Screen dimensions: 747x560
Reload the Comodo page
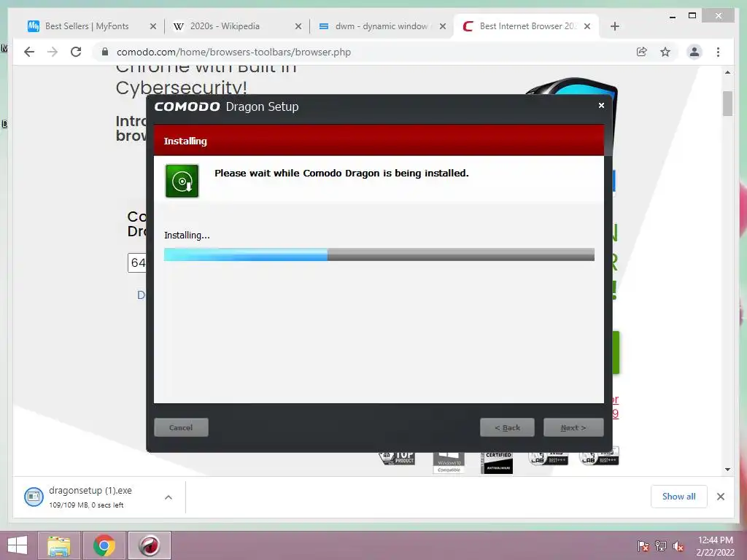click(x=76, y=52)
